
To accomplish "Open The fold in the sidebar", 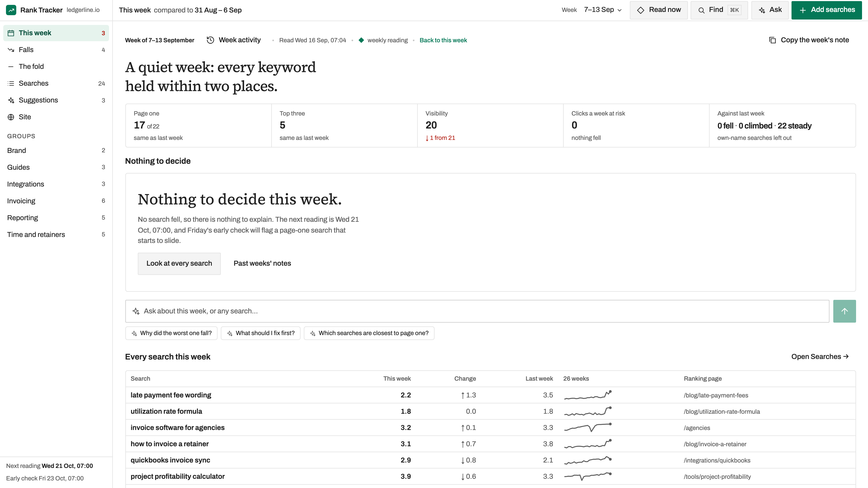I will point(56,67).
